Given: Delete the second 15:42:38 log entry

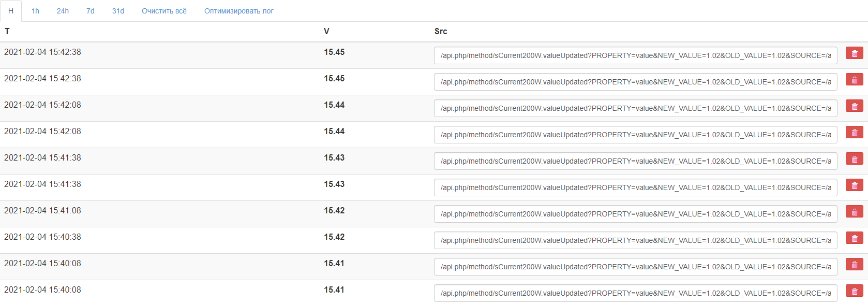Looking at the screenshot, I should click(x=854, y=80).
